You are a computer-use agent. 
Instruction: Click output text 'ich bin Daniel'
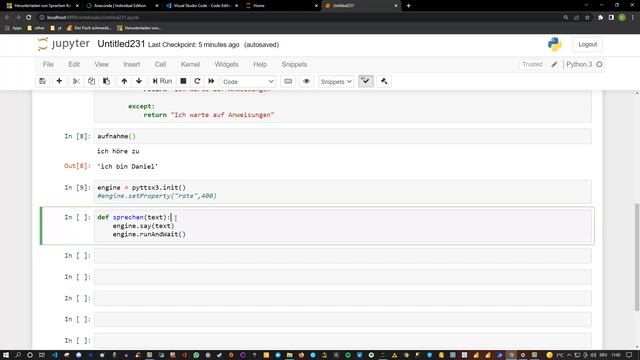point(127,167)
